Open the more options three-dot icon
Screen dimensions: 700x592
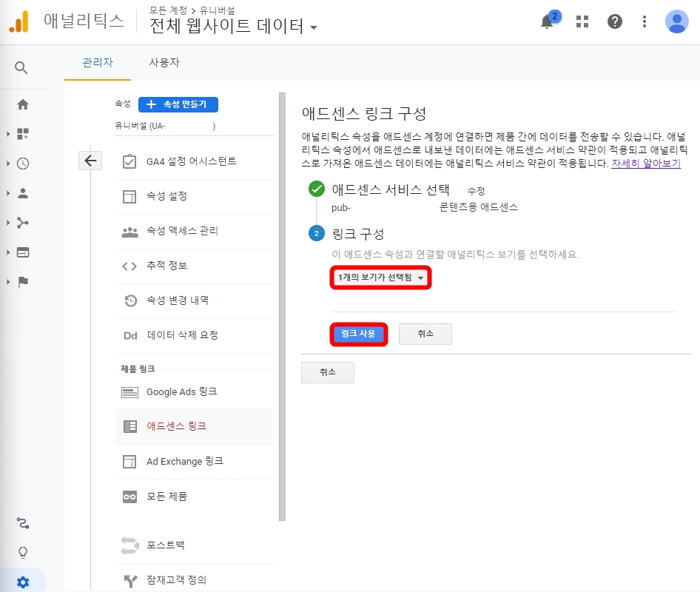click(x=645, y=21)
